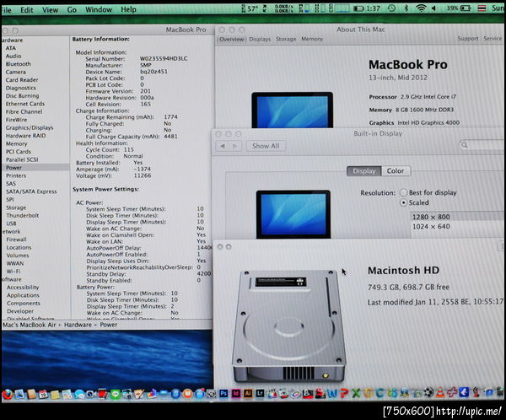Open the LINE app in the Dock

click(x=116, y=394)
